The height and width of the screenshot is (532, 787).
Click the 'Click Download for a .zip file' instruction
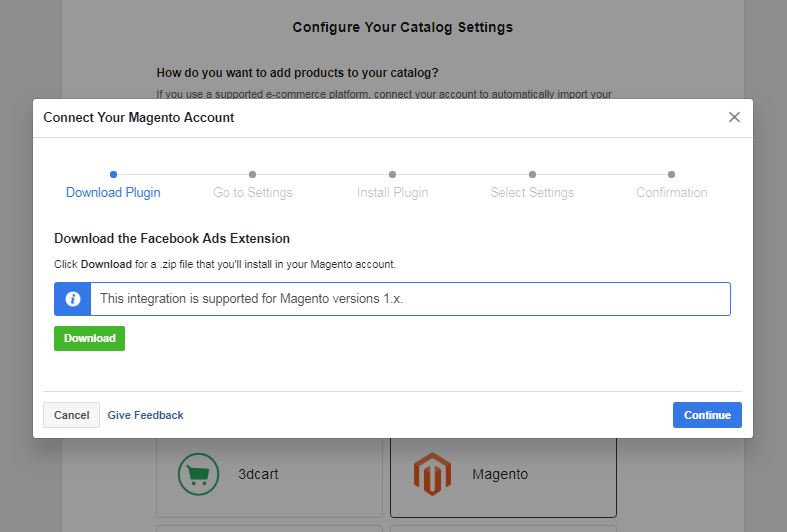point(225,264)
